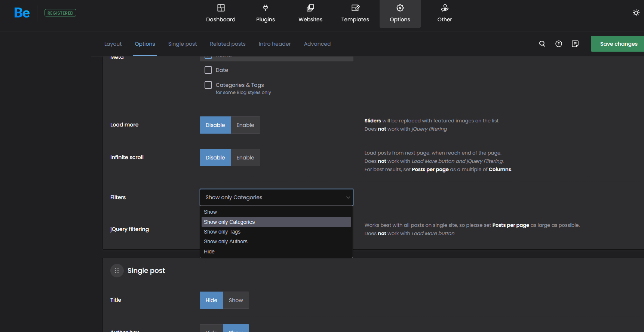Enable the Categories & Tags checkbox
The width and height of the screenshot is (644, 332).
pos(208,85)
